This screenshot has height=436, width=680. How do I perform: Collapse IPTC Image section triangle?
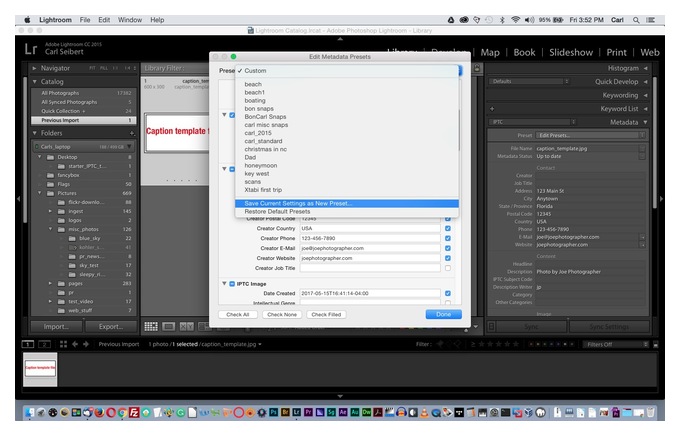coord(224,284)
